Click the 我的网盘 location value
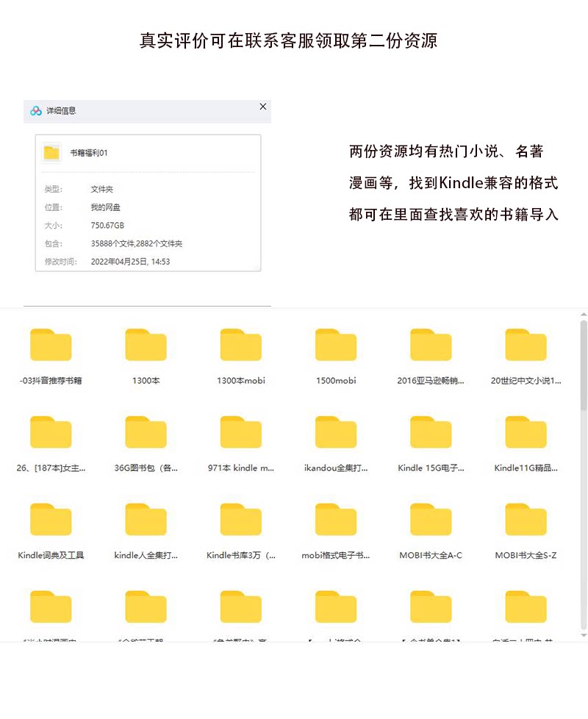The image size is (588, 719). tap(105, 207)
